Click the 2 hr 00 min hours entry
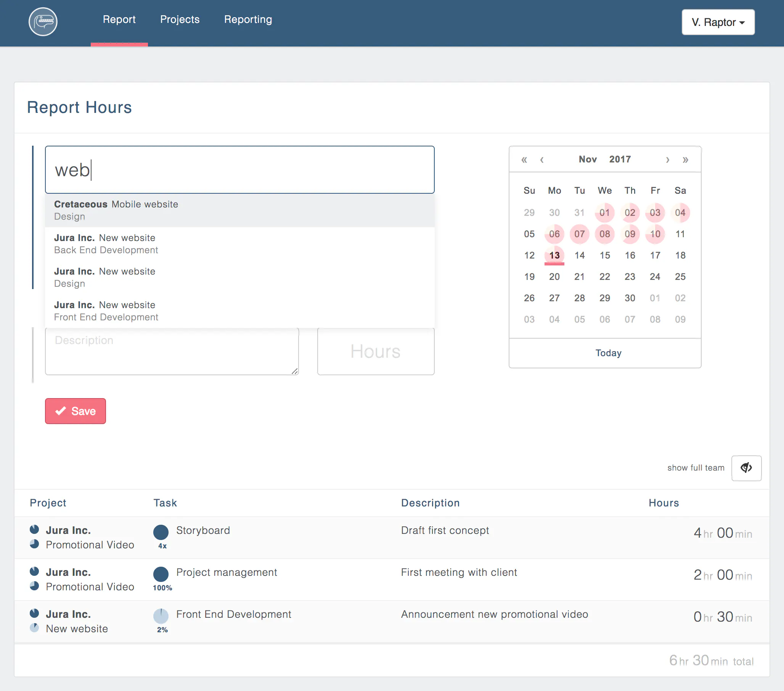The width and height of the screenshot is (784, 691). (723, 575)
